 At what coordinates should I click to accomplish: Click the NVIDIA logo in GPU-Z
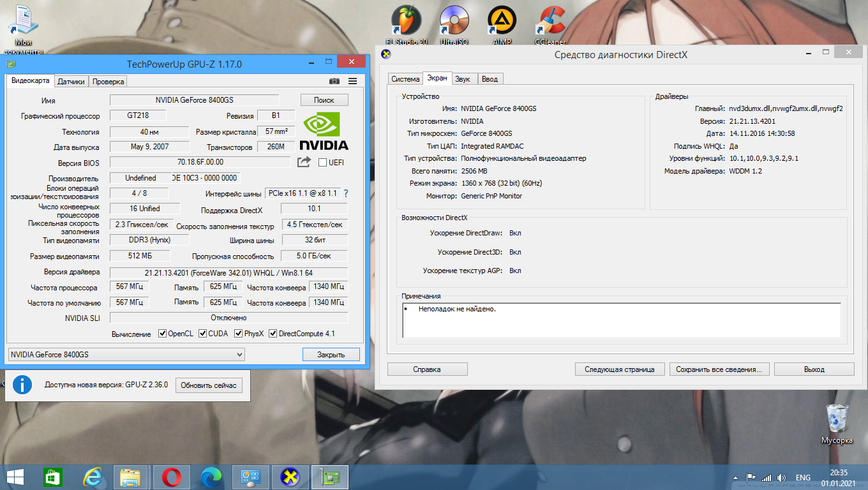click(324, 131)
